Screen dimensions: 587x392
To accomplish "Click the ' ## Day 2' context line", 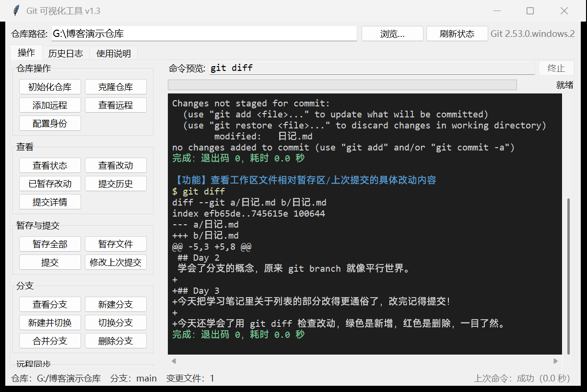I will point(198,258).
